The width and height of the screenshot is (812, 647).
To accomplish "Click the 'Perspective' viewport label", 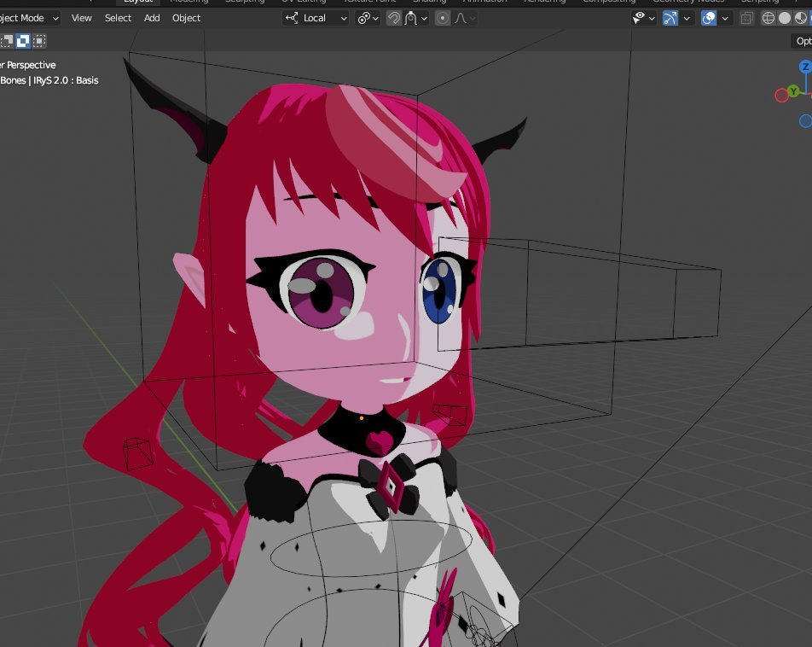I will [x=31, y=66].
